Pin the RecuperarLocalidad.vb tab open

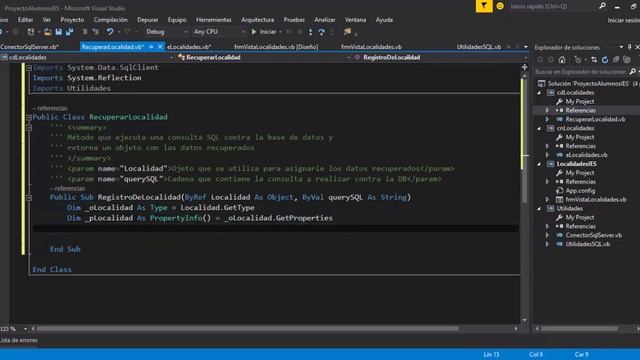point(151,47)
